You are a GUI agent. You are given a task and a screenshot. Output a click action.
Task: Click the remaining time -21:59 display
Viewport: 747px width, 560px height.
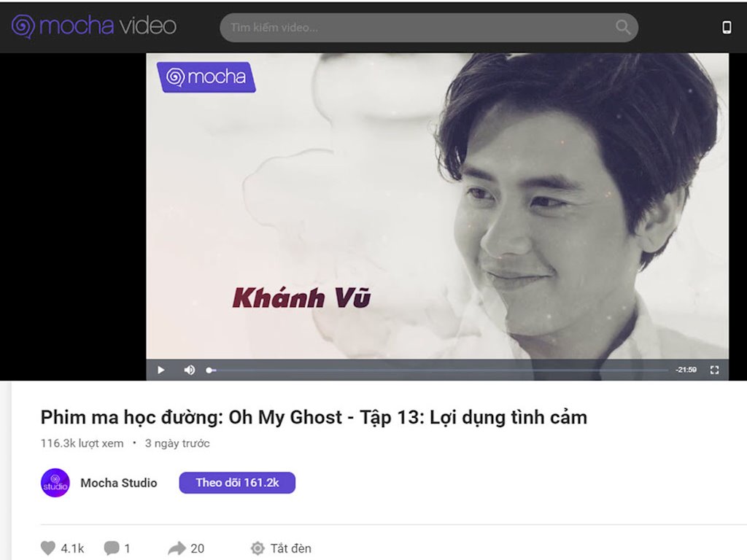(x=686, y=370)
